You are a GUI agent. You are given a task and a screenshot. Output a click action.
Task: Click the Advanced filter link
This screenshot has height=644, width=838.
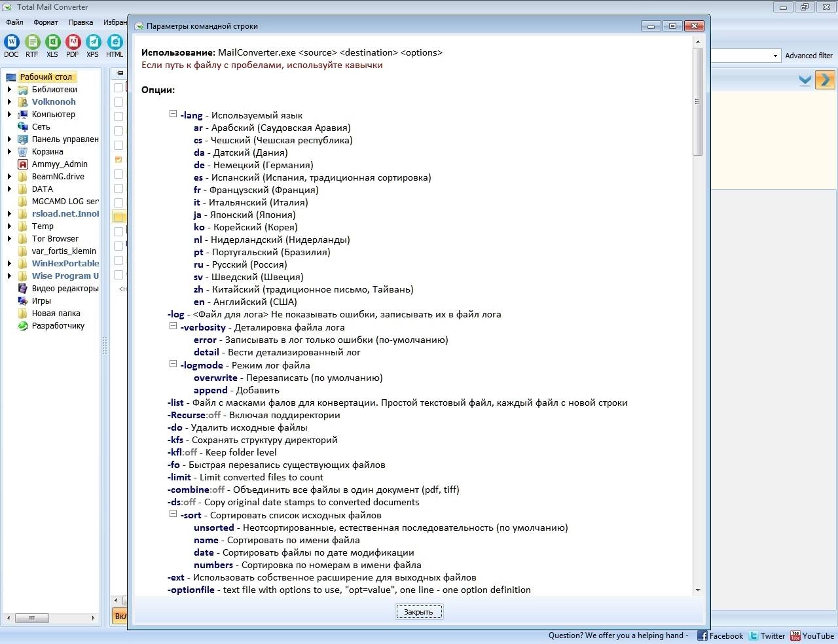point(809,56)
